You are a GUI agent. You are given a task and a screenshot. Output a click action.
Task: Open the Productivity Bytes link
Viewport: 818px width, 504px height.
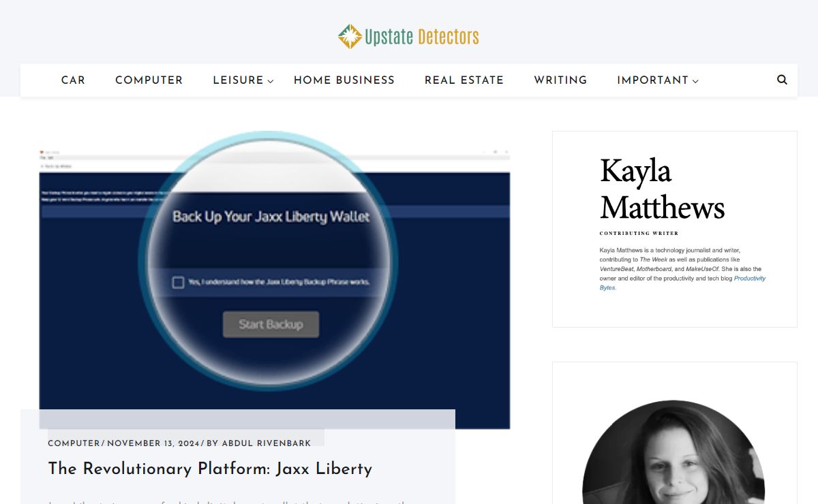[749, 279]
